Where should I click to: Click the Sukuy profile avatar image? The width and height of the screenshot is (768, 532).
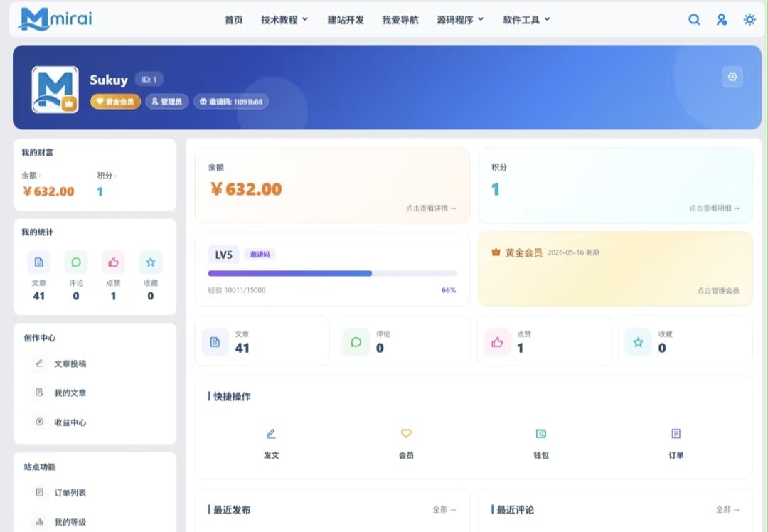pos(55,90)
